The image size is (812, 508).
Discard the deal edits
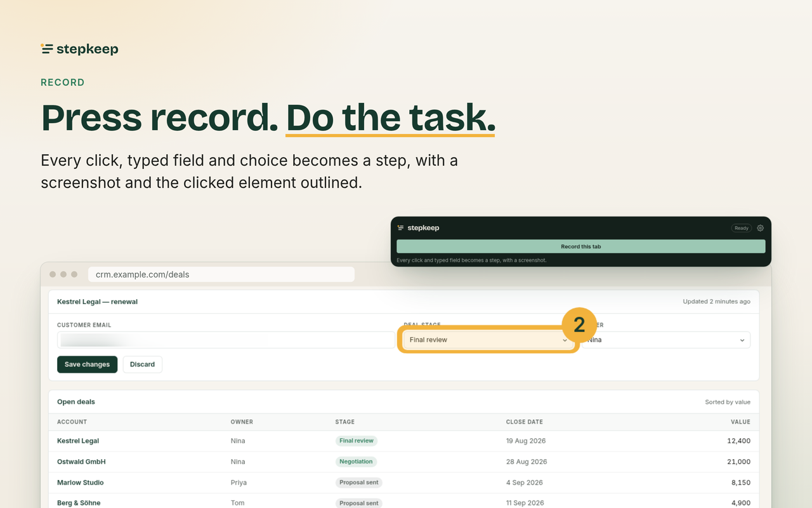142,364
